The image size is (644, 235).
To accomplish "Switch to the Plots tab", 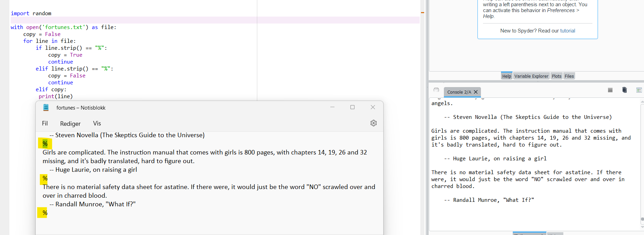I will point(556,76).
